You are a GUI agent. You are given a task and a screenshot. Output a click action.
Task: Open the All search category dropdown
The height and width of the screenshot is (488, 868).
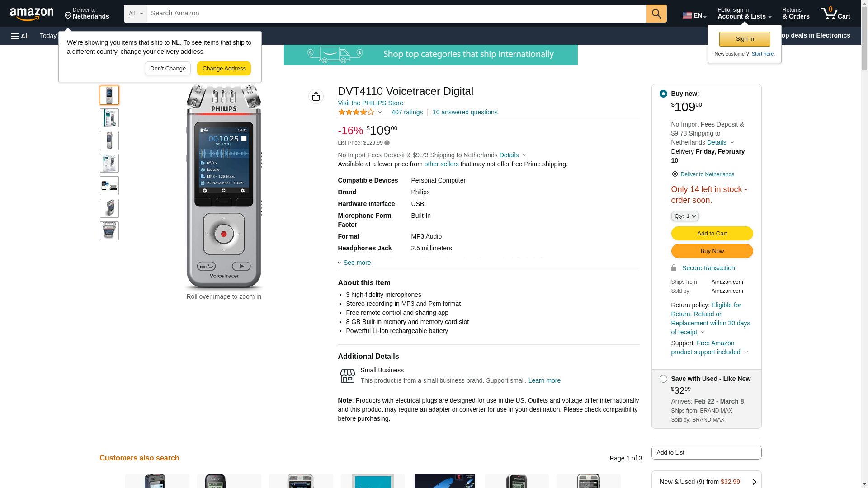tap(135, 14)
